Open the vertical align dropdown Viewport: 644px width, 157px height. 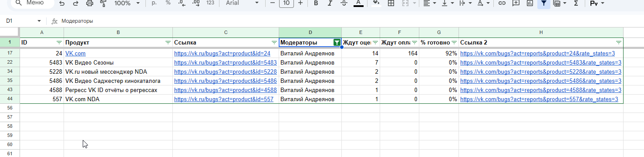tap(448, 3)
